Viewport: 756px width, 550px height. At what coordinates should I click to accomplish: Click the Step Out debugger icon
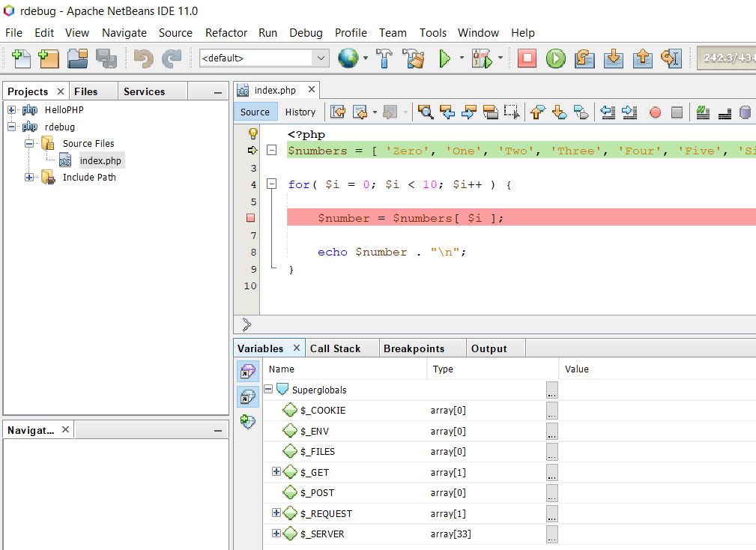pyautogui.click(x=642, y=58)
